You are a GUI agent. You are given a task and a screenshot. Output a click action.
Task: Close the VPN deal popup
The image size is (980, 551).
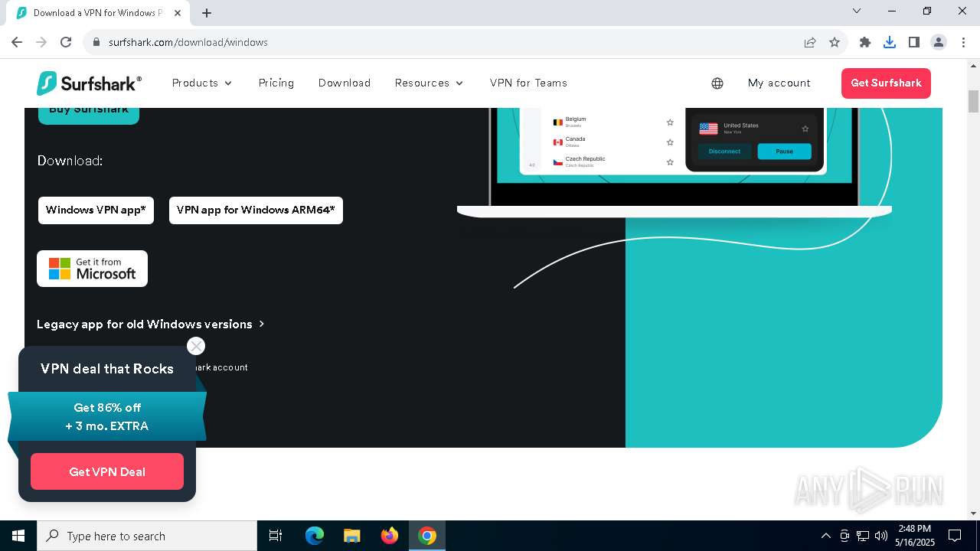point(196,346)
